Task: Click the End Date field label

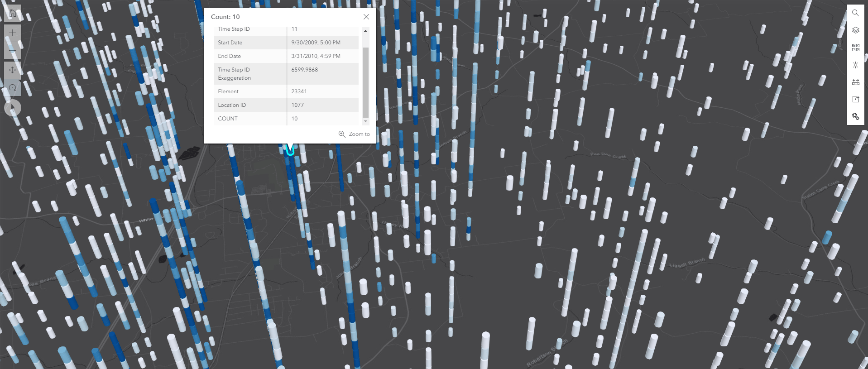Action: click(229, 56)
